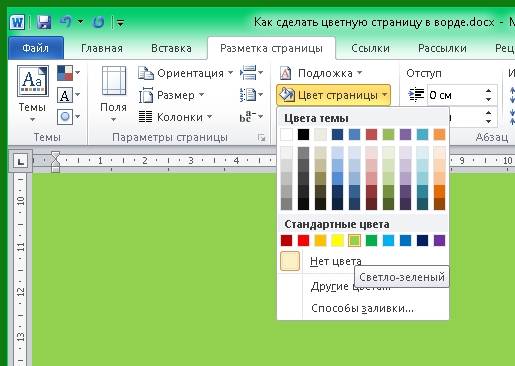This screenshot has height=366, width=515.
Task: Pick light blue standard color swatch
Action: pos(388,240)
